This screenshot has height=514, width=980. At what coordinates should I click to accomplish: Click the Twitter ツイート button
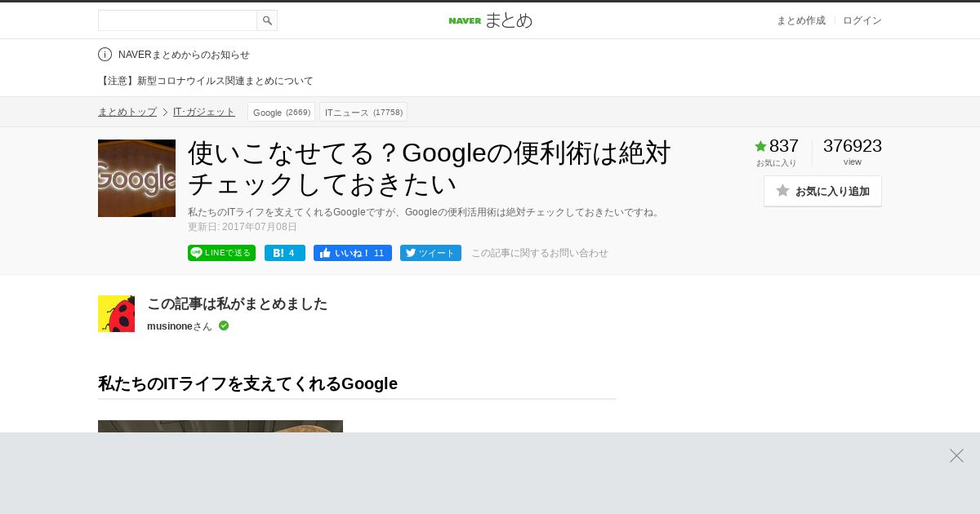click(x=430, y=253)
